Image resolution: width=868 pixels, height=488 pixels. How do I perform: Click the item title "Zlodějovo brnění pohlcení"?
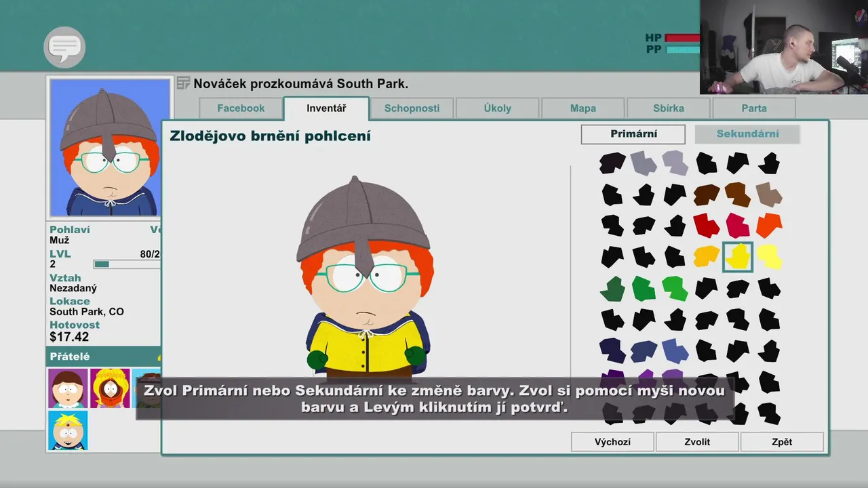click(x=270, y=136)
